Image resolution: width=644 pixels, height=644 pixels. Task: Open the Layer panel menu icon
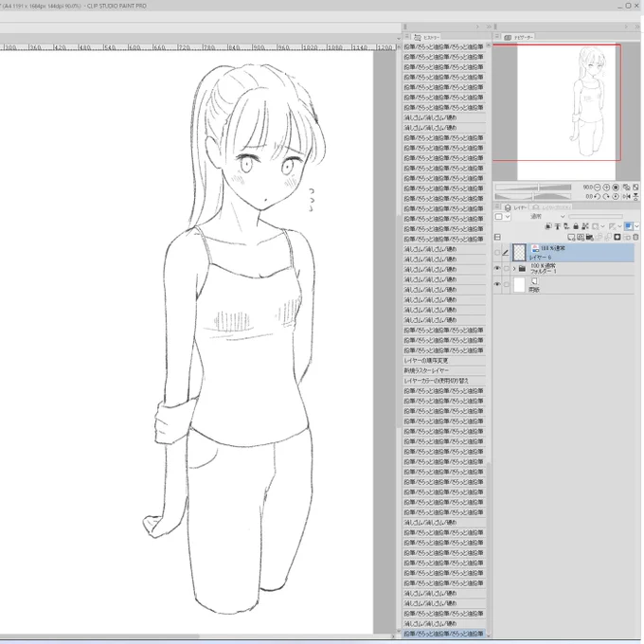[x=497, y=206]
